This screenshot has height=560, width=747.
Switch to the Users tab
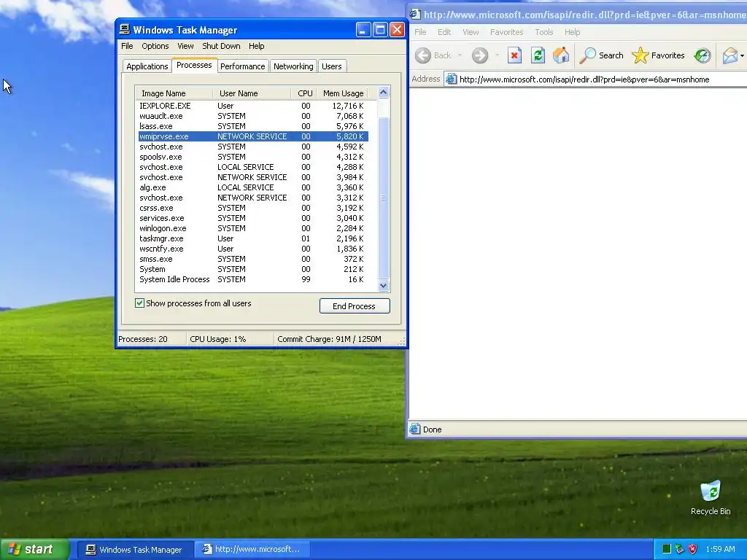[332, 66]
